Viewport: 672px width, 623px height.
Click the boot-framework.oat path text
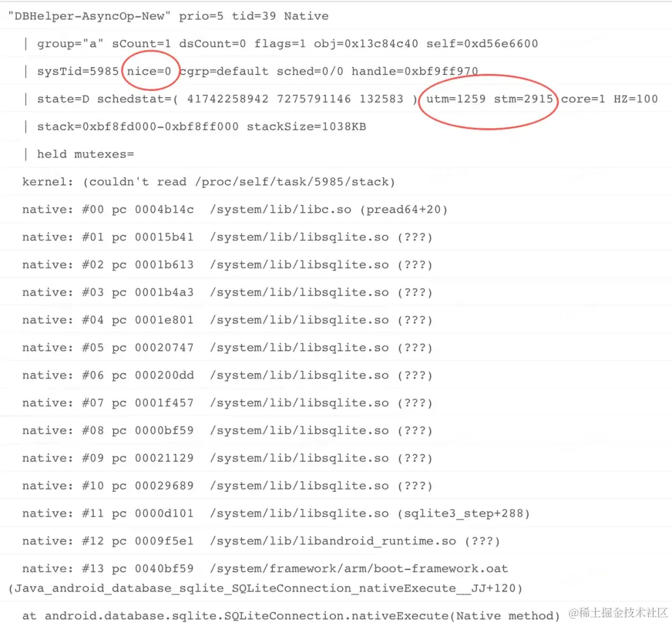(359, 569)
